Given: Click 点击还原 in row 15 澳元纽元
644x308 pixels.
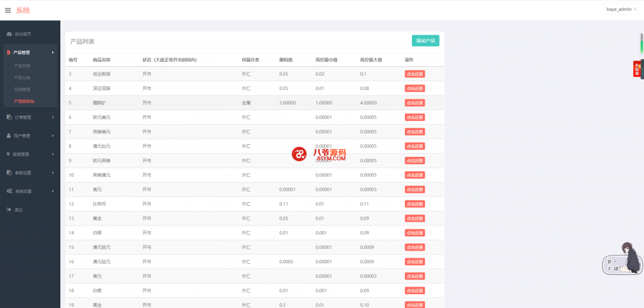Looking at the screenshot, I should pyautogui.click(x=415, y=247).
